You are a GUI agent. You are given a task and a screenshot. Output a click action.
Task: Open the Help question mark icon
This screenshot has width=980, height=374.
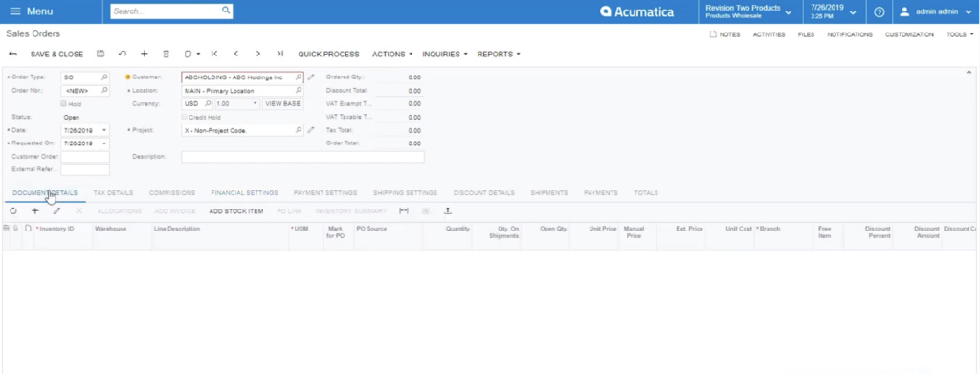pos(880,11)
